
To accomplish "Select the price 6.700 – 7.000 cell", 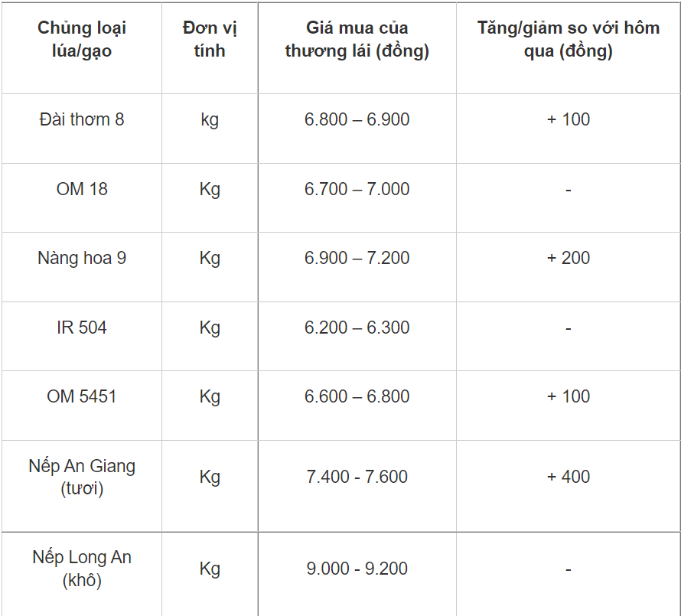I will click(x=357, y=189).
